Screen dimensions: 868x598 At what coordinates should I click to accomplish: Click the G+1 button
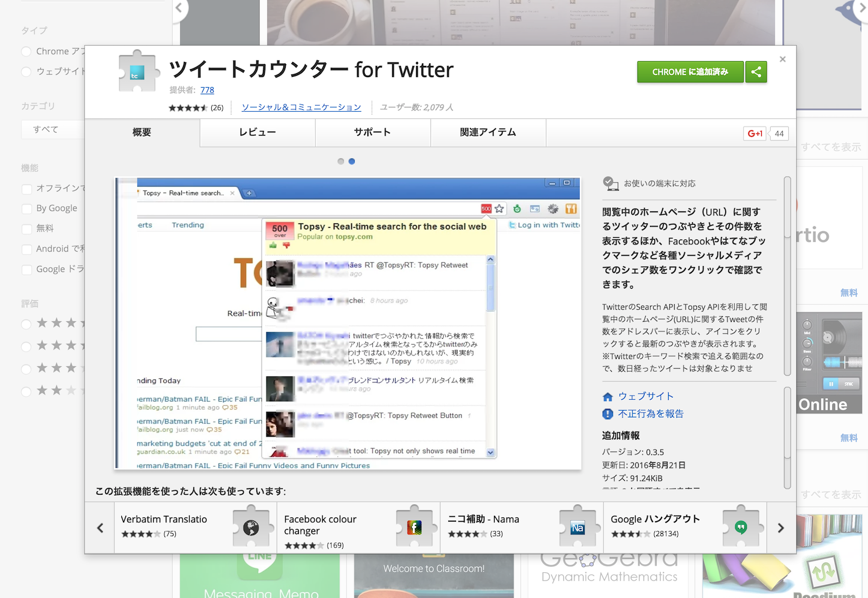pyautogui.click(x=755, y=133)
